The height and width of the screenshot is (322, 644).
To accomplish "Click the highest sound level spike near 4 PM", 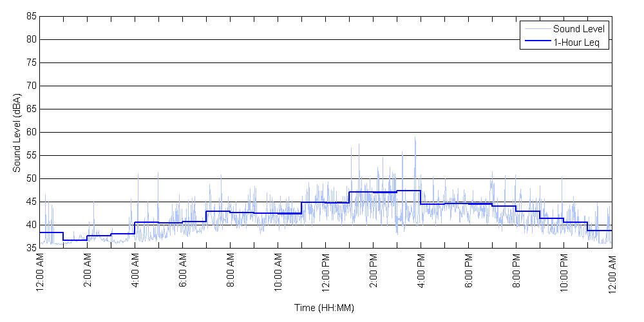I will click(415, 138).
